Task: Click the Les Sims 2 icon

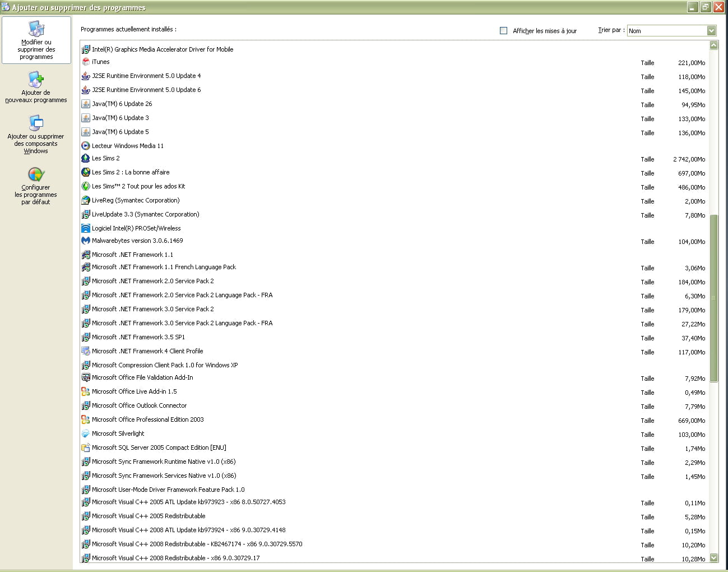Action: [x=86, y=159]
